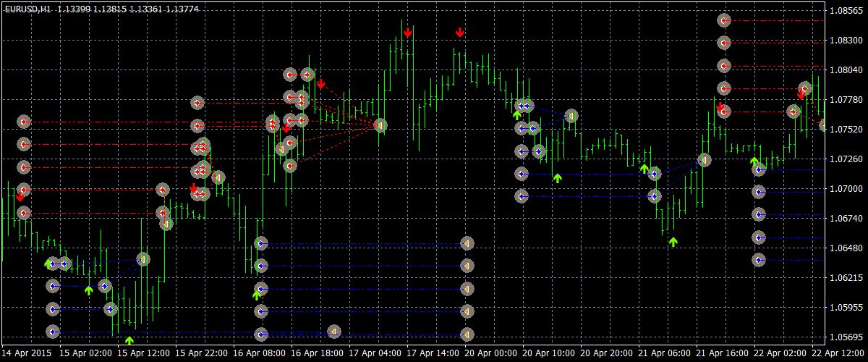Click green up arrow below the 21 Apr 06:00 low

point(673,242)
